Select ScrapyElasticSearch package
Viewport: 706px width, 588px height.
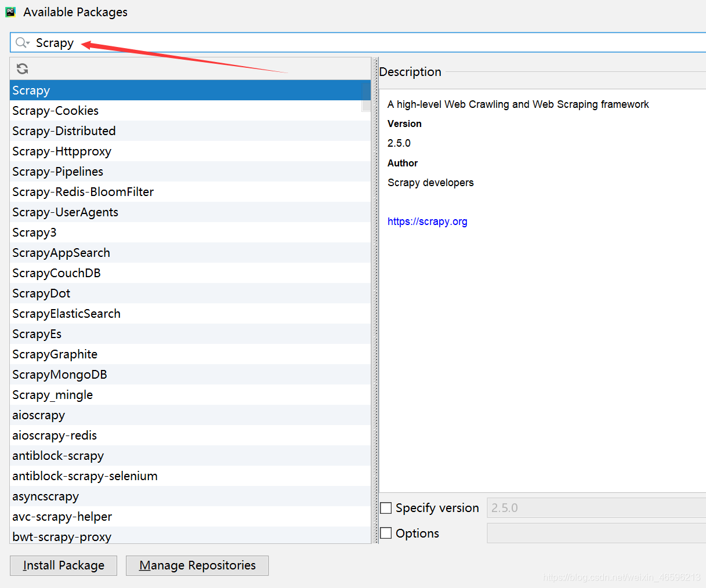click(x=190, y=314)
